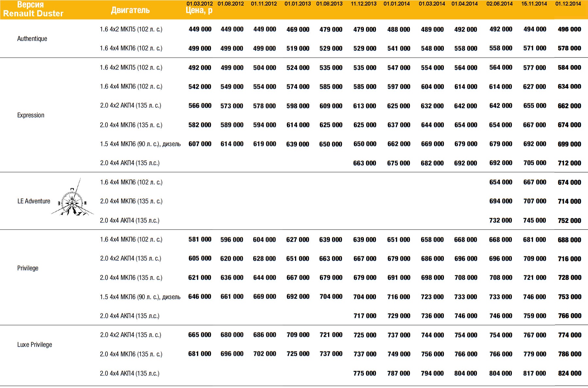588x388 pixels.
Task: Select the Expression version label
Action: pos(31,115)
